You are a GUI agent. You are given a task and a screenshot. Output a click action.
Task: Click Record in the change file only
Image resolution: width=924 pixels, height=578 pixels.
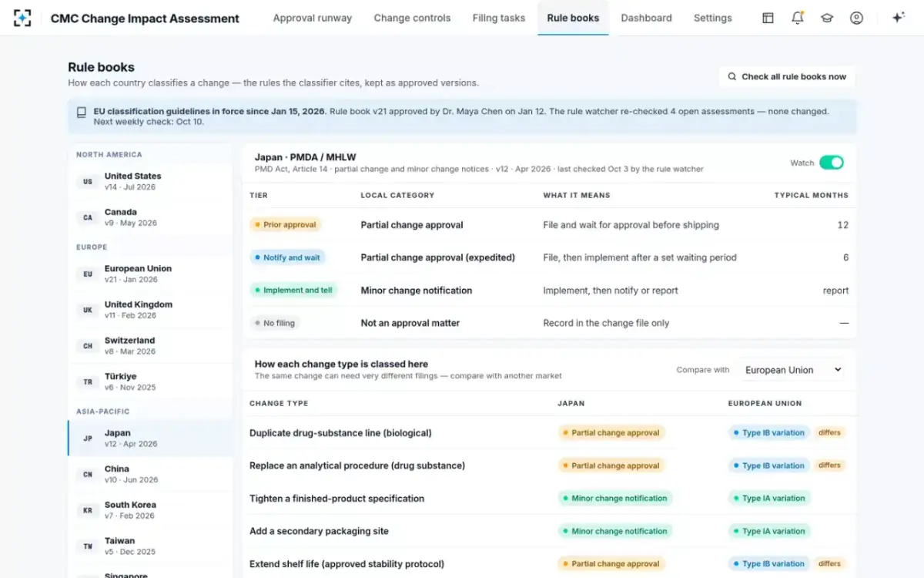[x=606, y=323]
